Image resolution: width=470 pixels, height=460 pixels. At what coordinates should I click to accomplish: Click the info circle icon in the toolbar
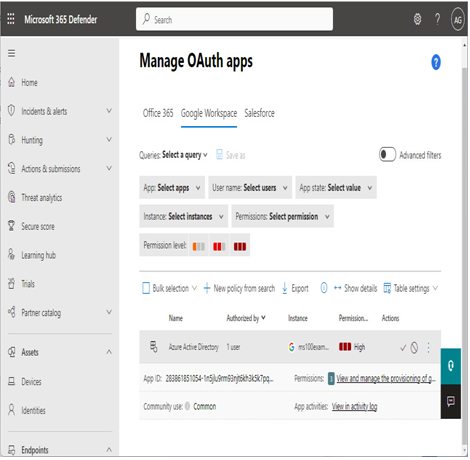pos(324,288)
